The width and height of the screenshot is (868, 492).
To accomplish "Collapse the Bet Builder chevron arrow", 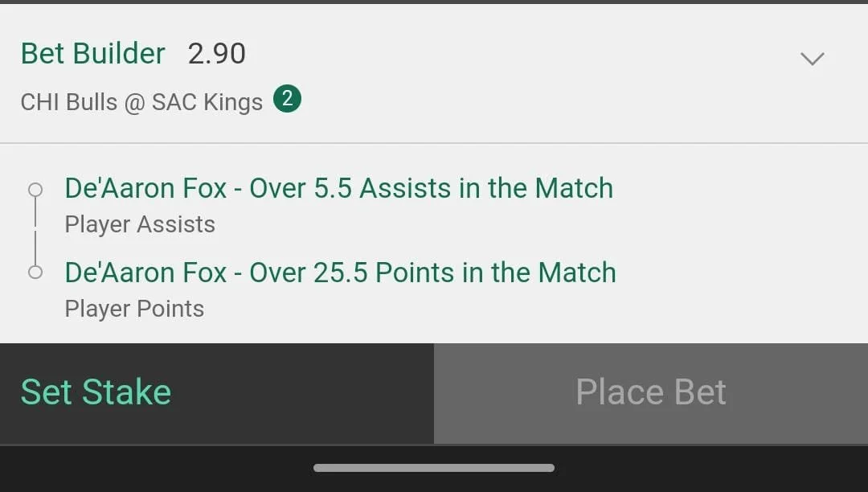I will point(812,58).
